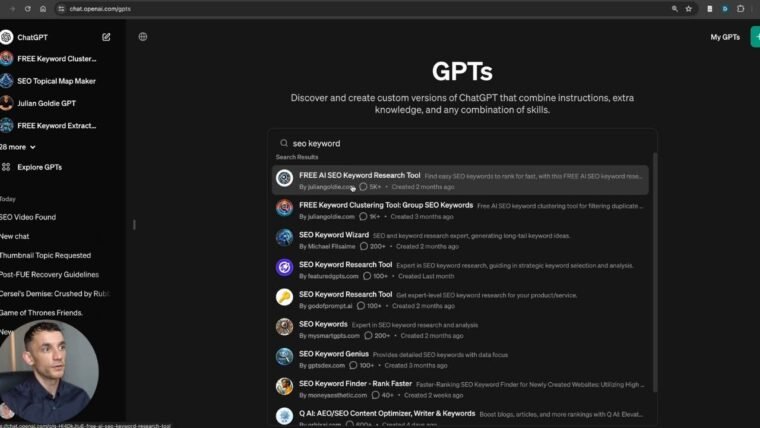Open SEO Topical Map Maker in sidebar
The width and height of the screenshot is (760, 428).
pyautogui.click(x=56, y=81)
